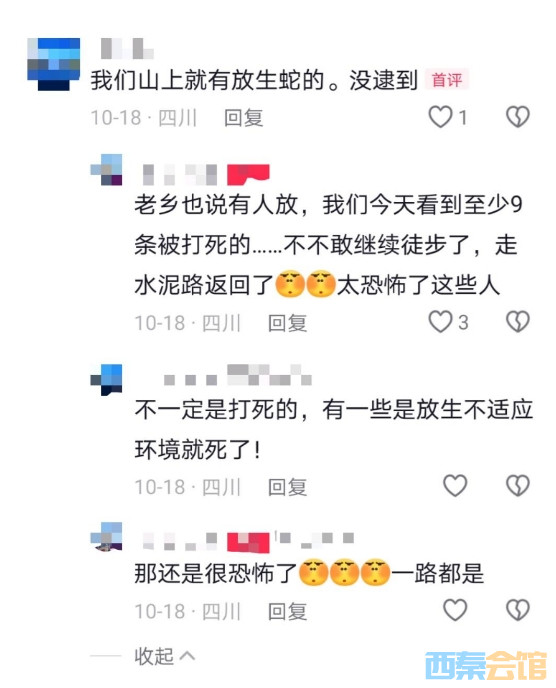Viewport: 556px width, 688px height.
Task: Open avatar beside 那还是很恐怖了 reply
Action: [x=106, y=537]
